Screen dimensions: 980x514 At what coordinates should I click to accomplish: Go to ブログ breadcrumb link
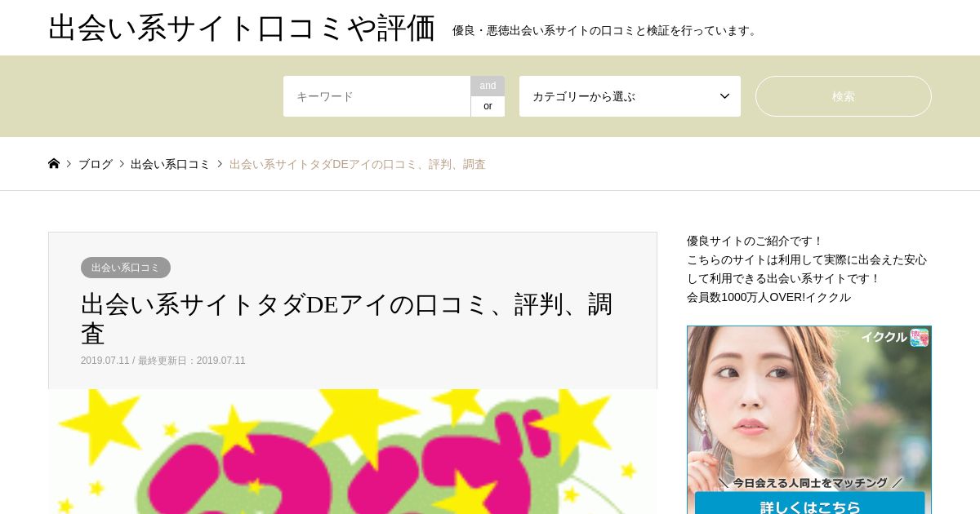96,164
